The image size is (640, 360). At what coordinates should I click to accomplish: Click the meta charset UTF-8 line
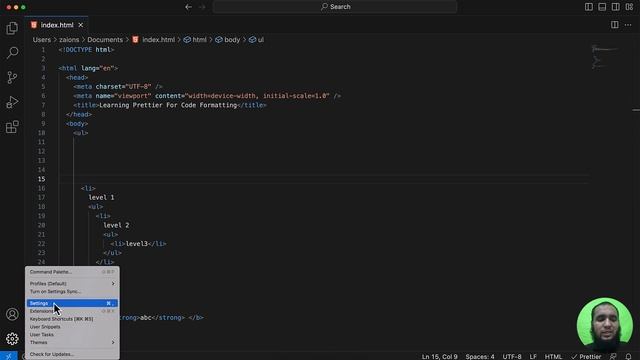click(x=118, y=87)
